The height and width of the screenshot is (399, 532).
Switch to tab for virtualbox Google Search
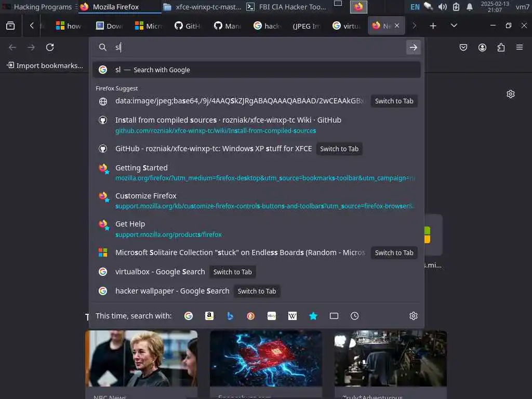click(x=232, y=272)
